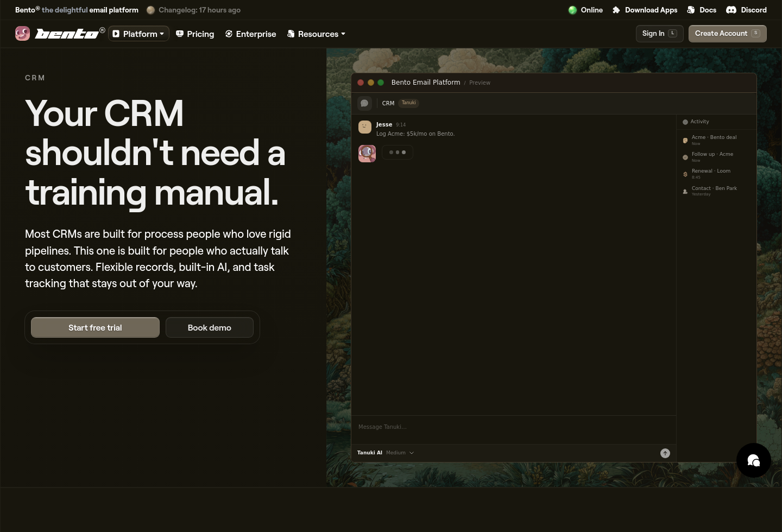
Task: Select the CRM tab in preview
Action: (x=388, y=103)
